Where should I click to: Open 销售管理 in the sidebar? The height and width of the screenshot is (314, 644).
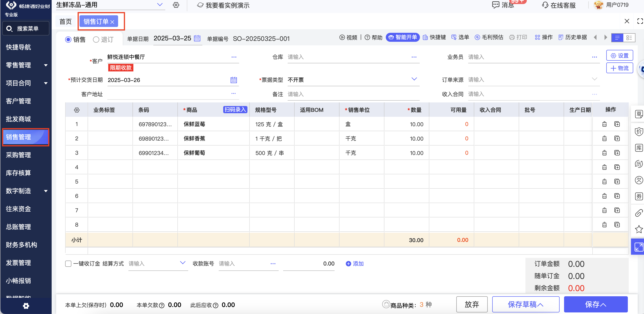(26, 137)
